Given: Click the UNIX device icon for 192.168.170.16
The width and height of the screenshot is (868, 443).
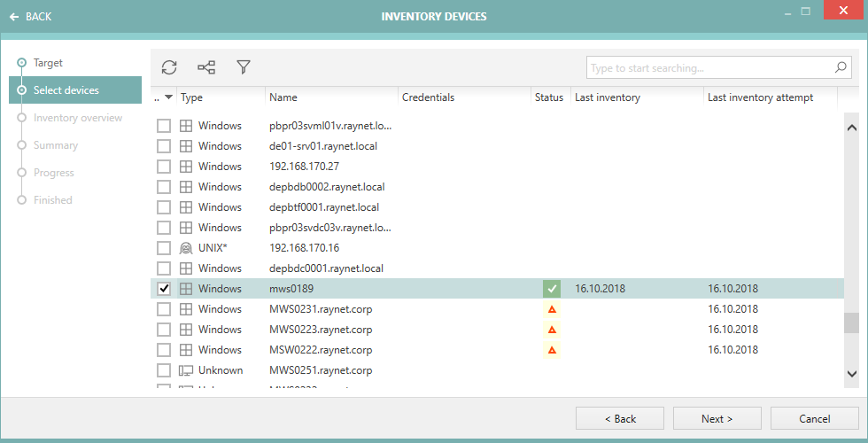Looking at the screenshot, I should pyautogui.click(x=186, y=248).
